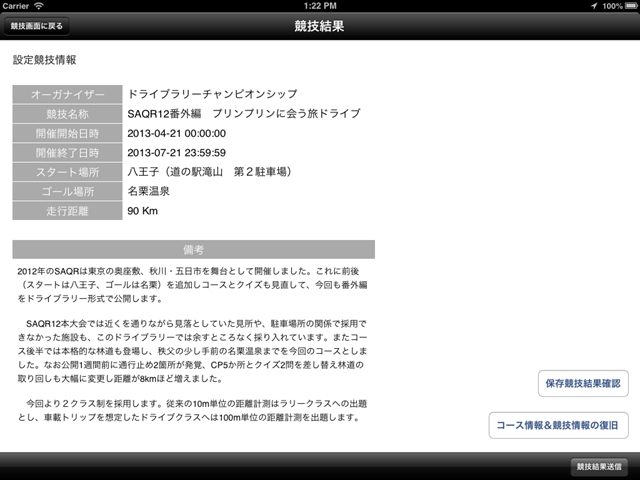Tap the clock showing 1:22 PM
Image resolution: width=640 pixels, height=480 pixels.
pos(320,6)
